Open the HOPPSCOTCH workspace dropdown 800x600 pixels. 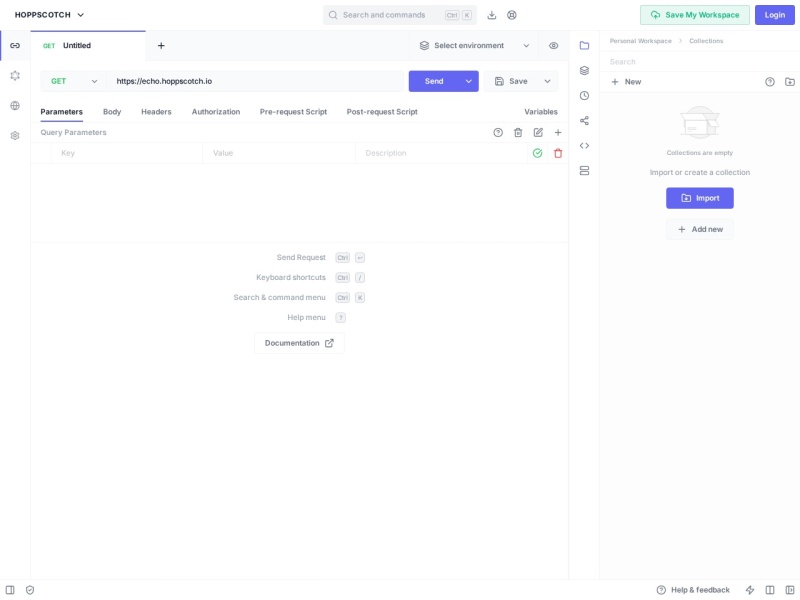[x=49, y=15]
